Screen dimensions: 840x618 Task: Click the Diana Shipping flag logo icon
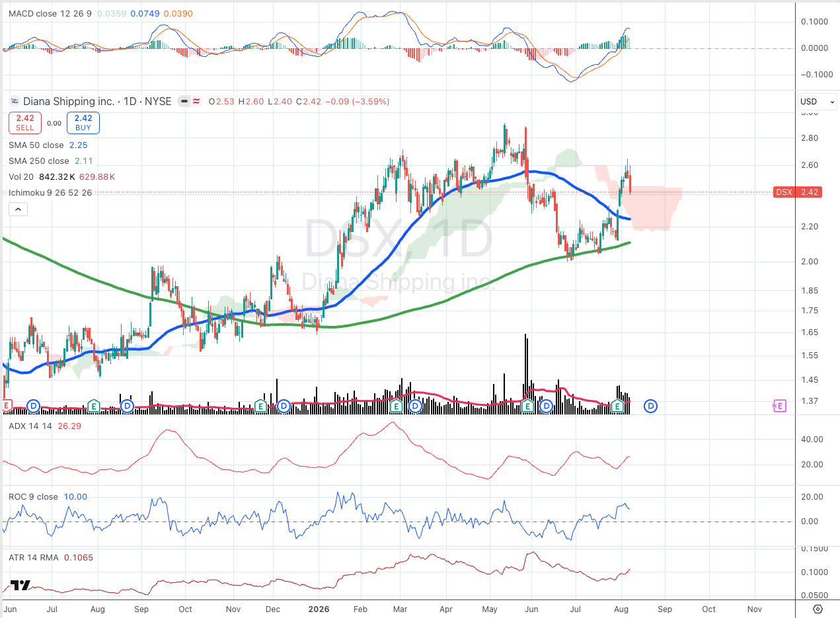[15, 101]
